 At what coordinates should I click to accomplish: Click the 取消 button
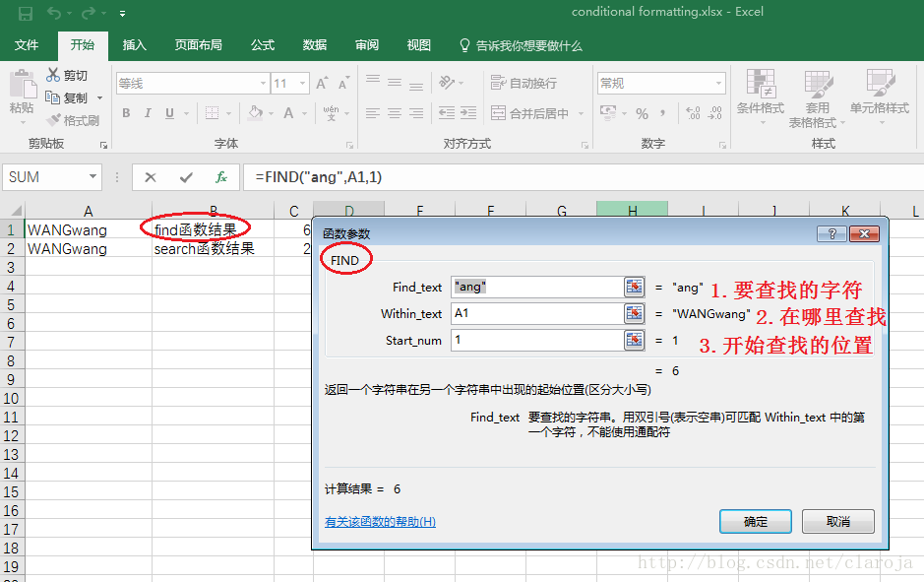coord(838,522)
